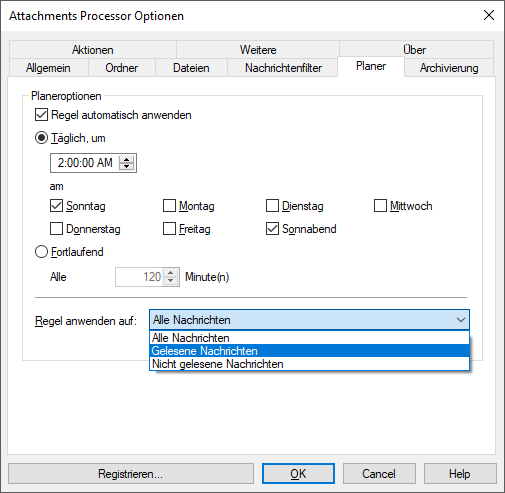This screenshot has height=493, width=505.
Task: Enable the Montag checkbox
Action: pyautogui.click(x=169, y=206)
